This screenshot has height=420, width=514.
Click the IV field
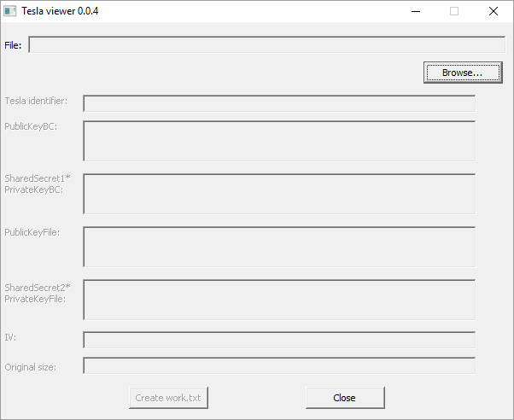[279, 340]
